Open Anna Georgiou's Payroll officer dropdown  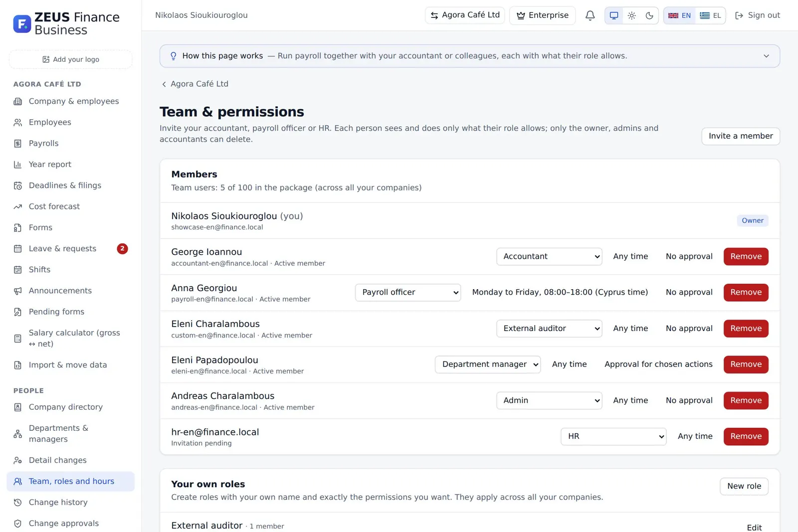click(x=408, y=292)
